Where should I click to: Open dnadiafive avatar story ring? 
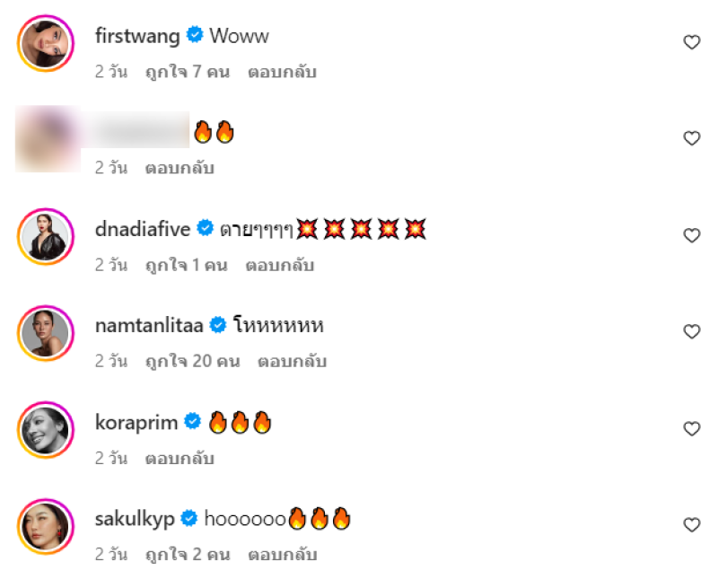pos(46,237)
